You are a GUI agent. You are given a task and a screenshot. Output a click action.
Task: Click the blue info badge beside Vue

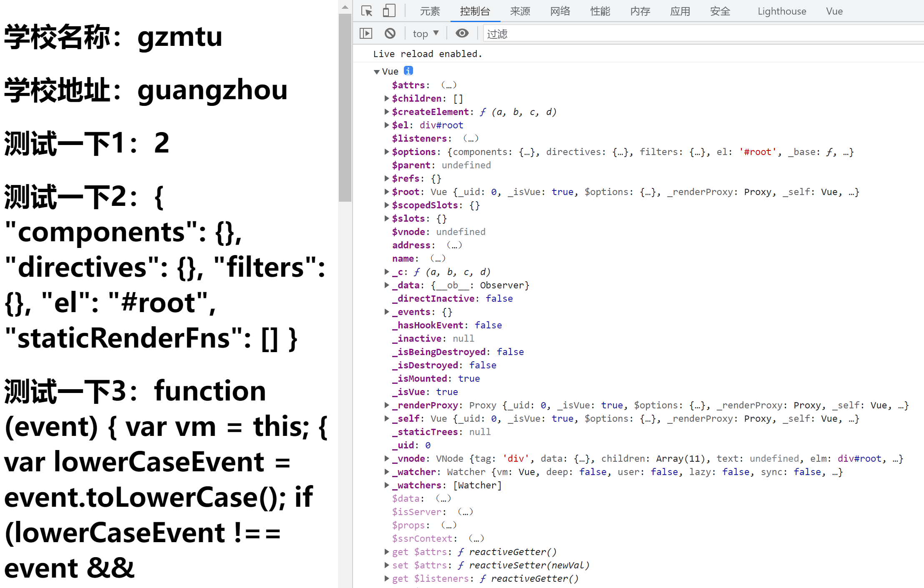408,71
